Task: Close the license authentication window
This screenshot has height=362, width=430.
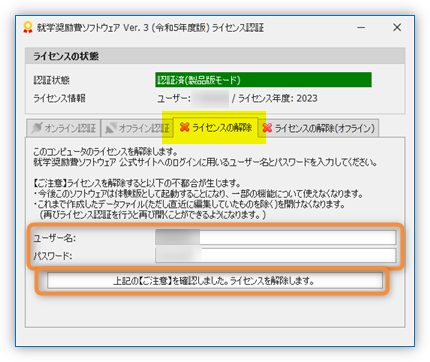Action: (x=397, y=27)
